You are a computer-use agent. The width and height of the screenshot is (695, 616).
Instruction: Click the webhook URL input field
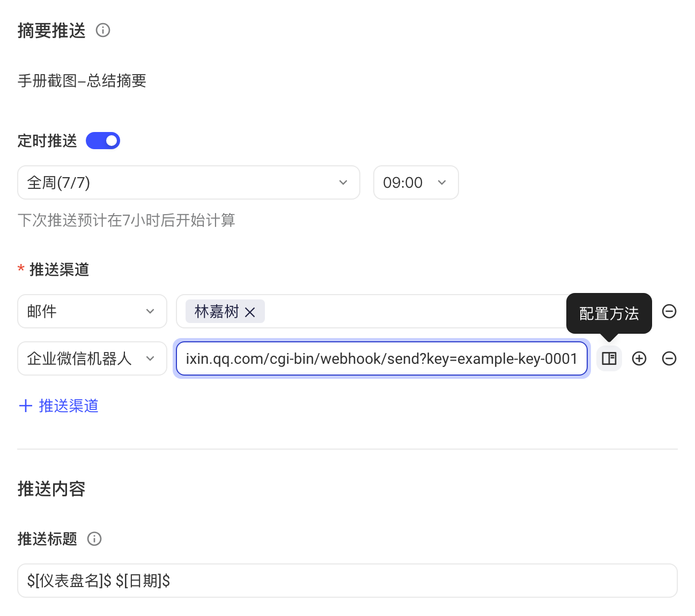click(x=382, y=358)
